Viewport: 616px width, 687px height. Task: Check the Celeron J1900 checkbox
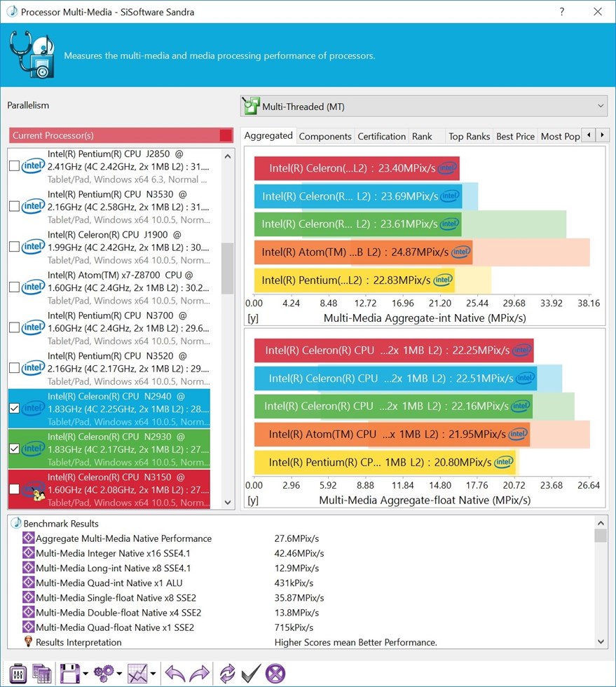point(14,247)
